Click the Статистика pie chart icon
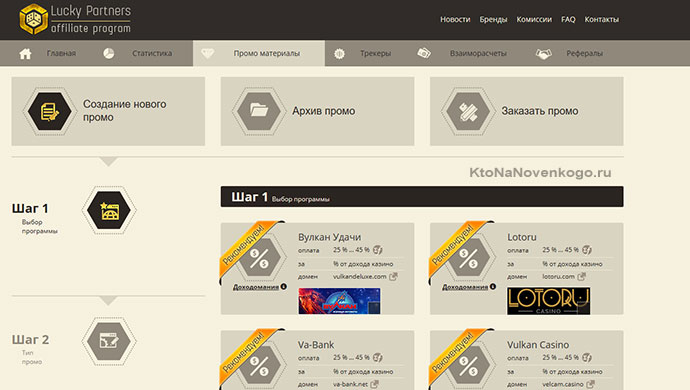This screenshot has width=690, height=390. point(109,53)
